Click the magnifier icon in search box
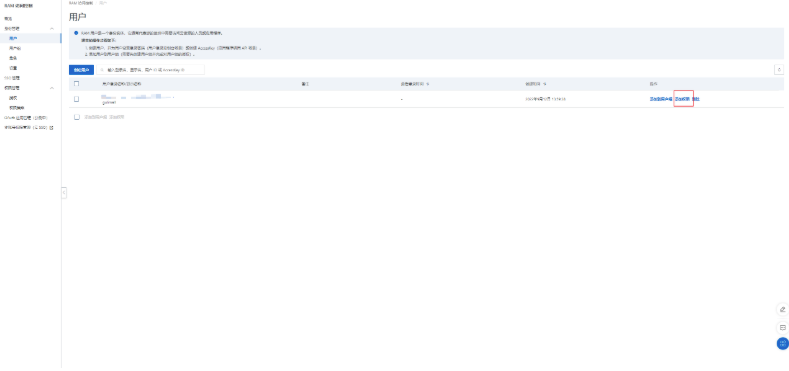The width and height of the screenshot is (789, 371). click(x=102, y=70)
